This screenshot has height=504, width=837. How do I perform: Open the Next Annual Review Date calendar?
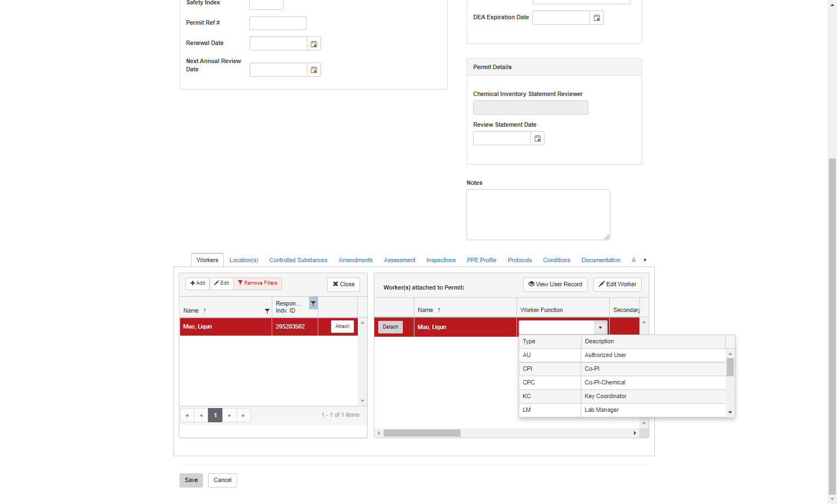314,70
